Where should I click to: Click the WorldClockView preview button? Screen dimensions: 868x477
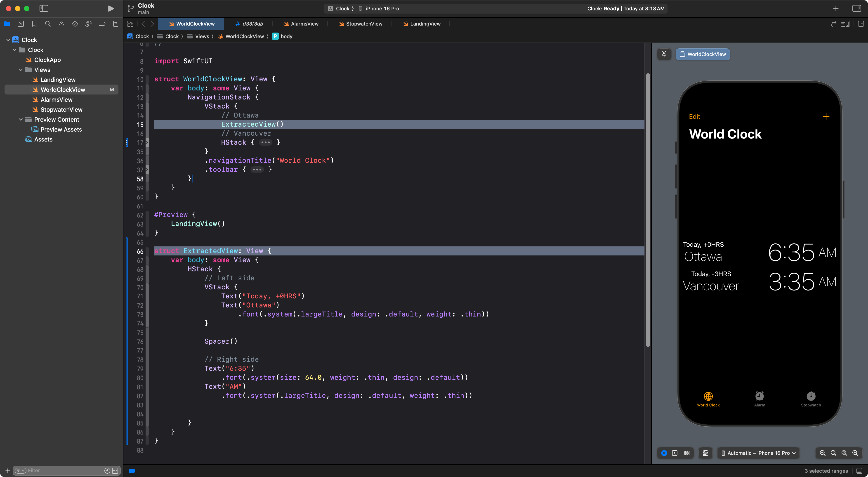click(703, 54)
